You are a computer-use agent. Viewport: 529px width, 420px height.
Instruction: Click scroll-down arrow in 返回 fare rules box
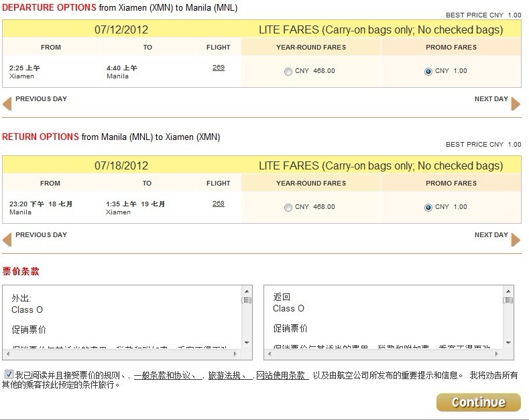point(508,342)
